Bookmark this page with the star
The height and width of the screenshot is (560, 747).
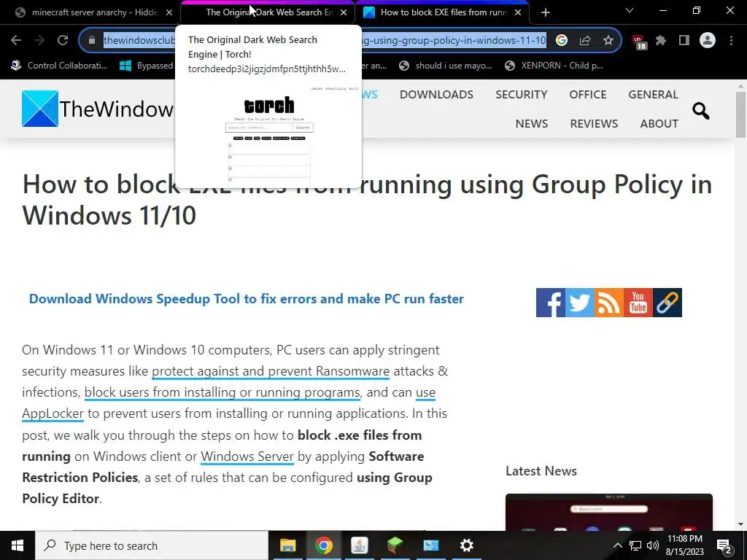tap(608, 41)
